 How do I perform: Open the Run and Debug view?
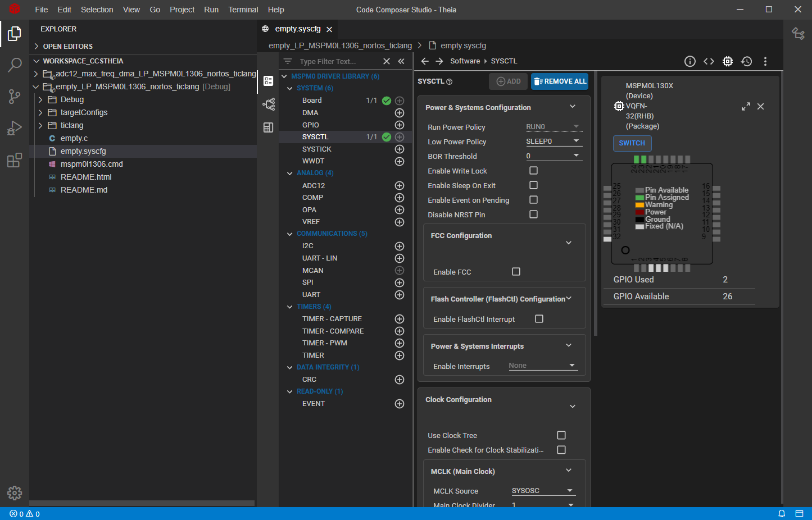(x=15, y=129)
